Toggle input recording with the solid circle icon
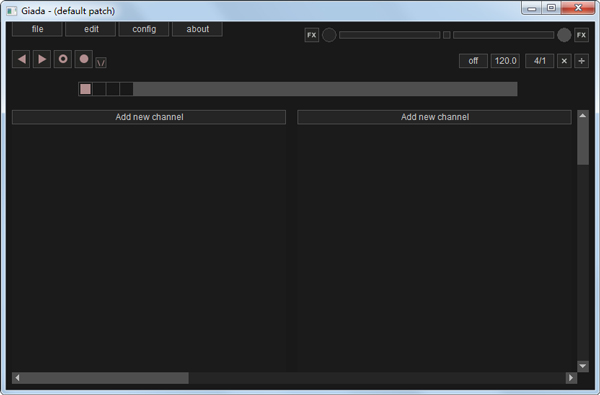This screenshot has height=395, width=600. [84, 59]
